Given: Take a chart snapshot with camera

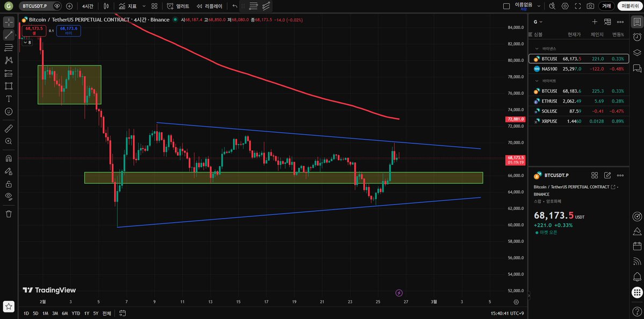Looking at the screenshot, I should pyautogui.click(x=590, y=6).
